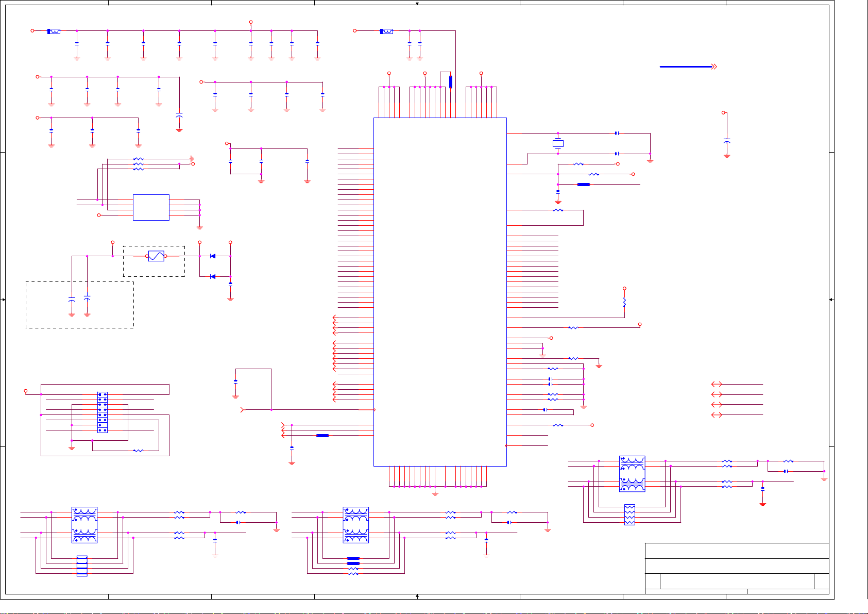
Task: Select the isolated polarized capacitor at far top right
Action: tap(727, 141)
